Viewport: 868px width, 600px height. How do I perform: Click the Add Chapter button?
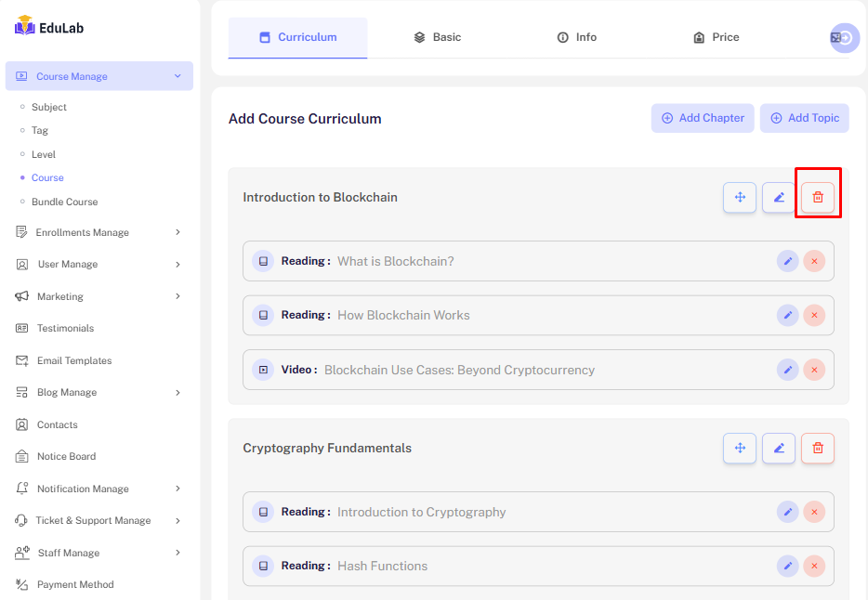coord(703,118)
